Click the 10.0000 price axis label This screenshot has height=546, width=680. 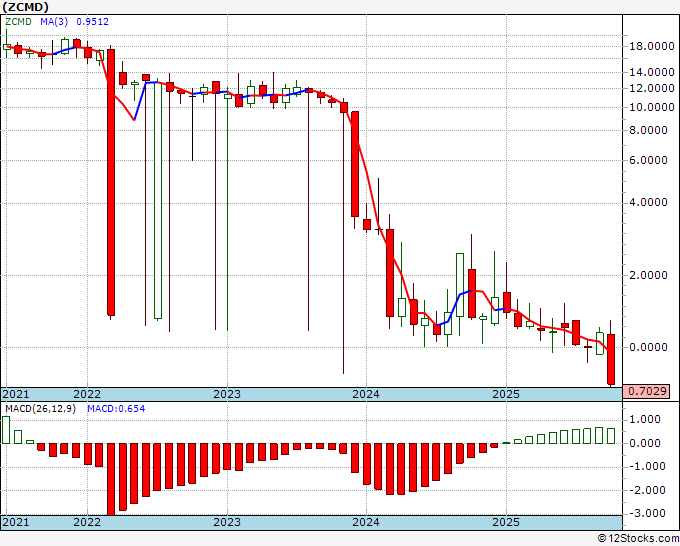pyautogui.click(x=652, y=108)
